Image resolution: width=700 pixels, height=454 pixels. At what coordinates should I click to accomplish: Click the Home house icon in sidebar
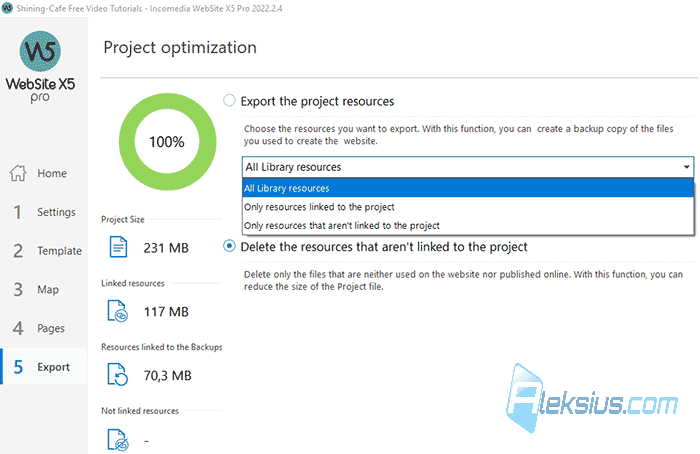(18, 173)
